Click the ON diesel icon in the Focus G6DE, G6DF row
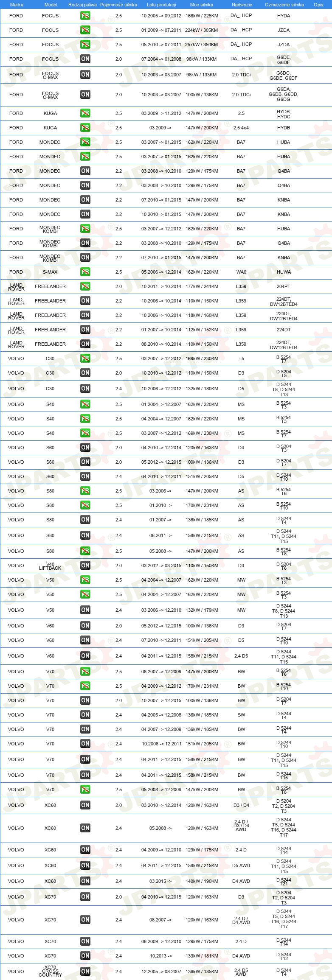Image resolution: width=332 pixels, height=980 pixels. pos(85,59)
